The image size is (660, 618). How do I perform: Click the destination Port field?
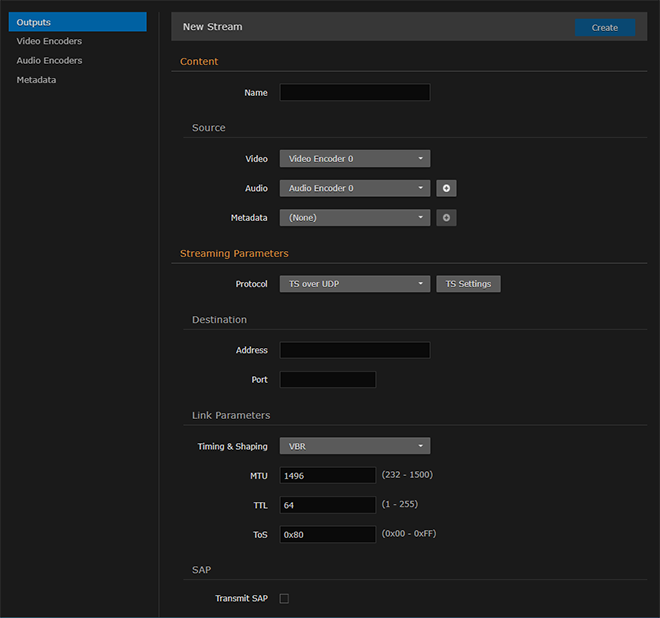(x=327, y=380)
